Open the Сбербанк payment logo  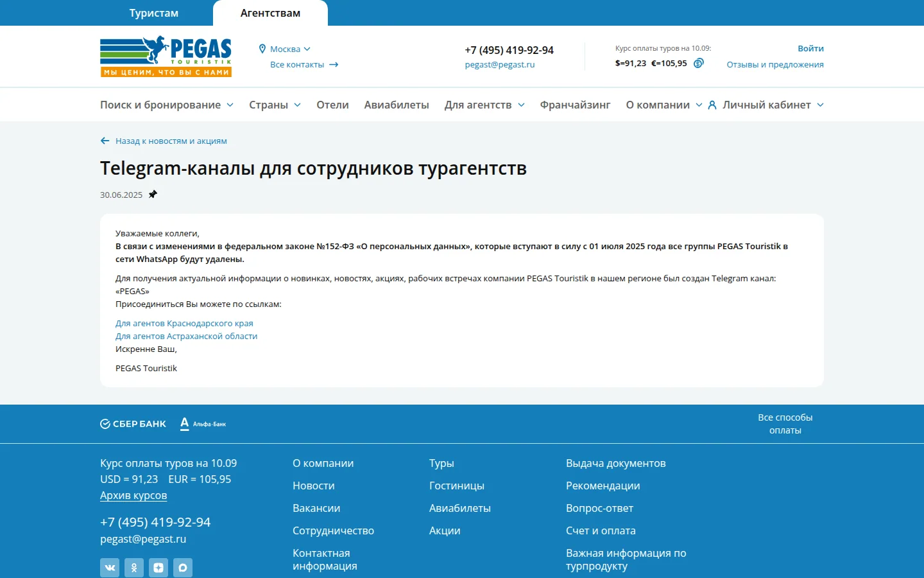pos(133,424)
